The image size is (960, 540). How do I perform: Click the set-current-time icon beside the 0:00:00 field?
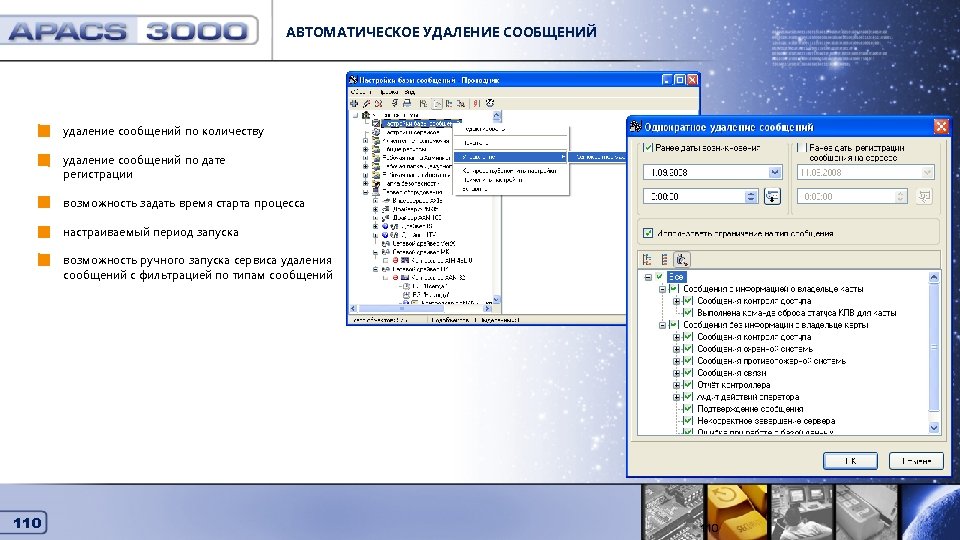coord(772,197)
